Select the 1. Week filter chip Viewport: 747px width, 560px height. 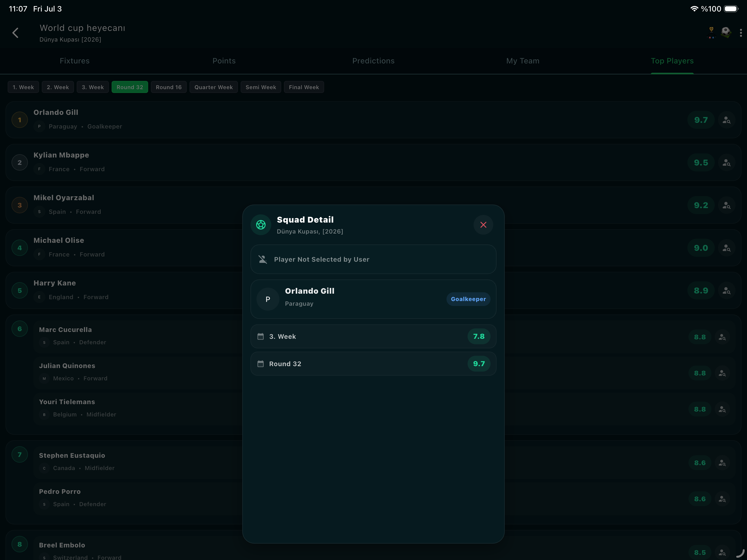(23, 87)
